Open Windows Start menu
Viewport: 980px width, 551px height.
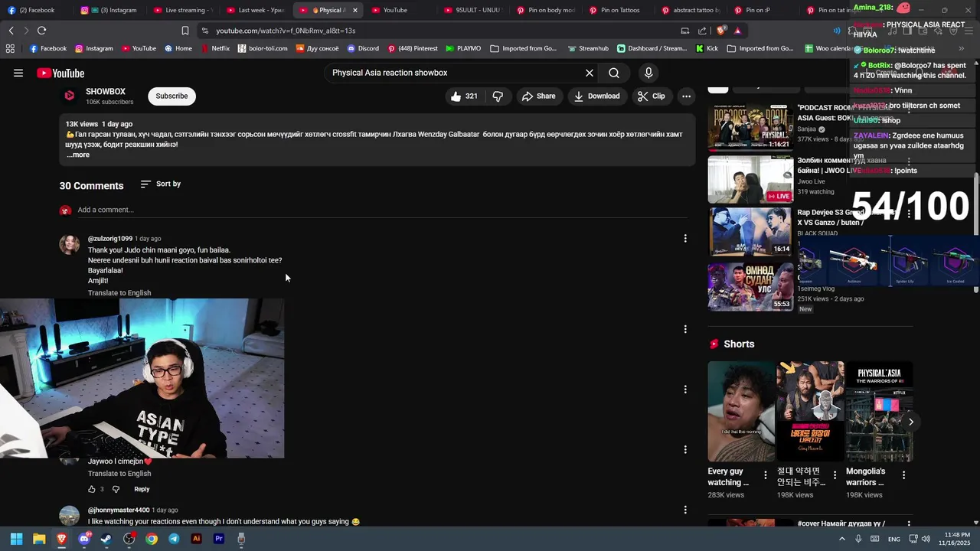pos(16,539)
